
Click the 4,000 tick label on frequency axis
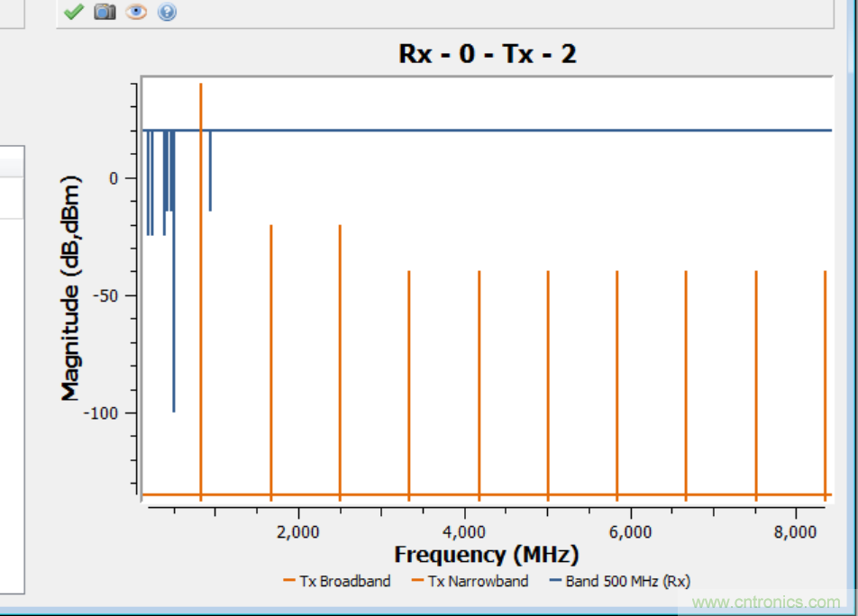[x=464, y=531]
